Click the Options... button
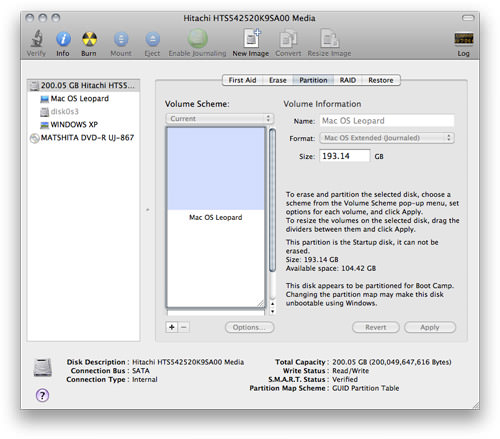The image size is (500, 439). (250, 327)
